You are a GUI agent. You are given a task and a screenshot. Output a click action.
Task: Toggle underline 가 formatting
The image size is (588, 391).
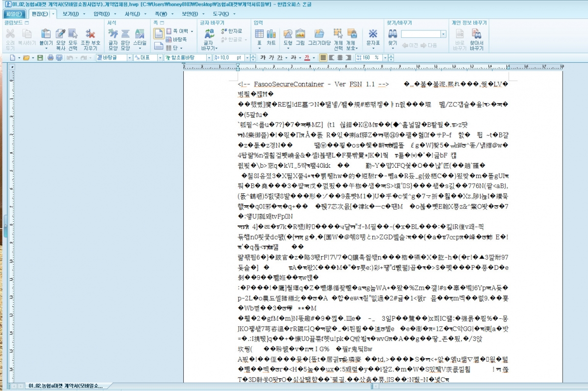point(280,58)
